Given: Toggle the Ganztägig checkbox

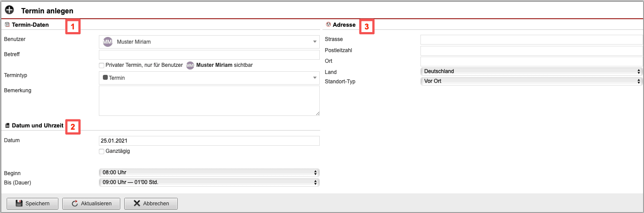Looking at the screenshot, I should point(102,152).
